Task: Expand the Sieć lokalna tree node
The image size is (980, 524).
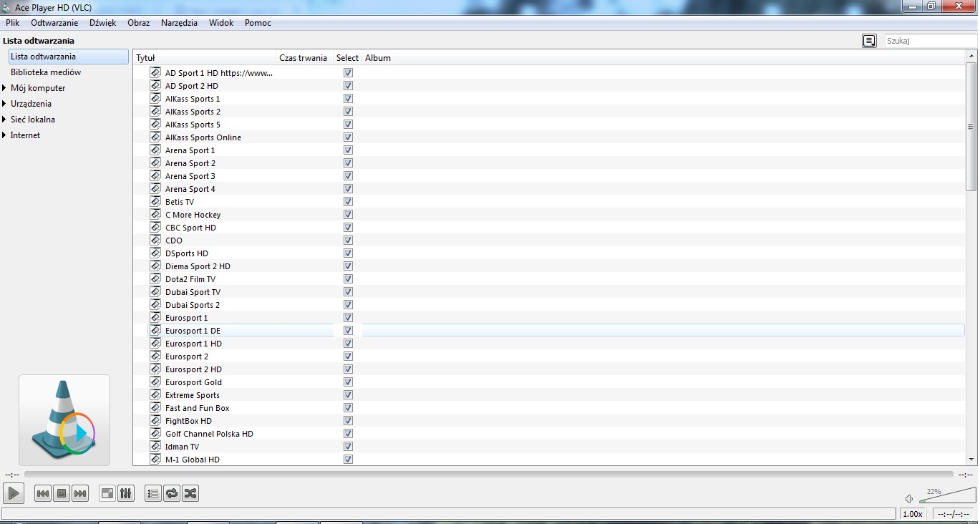Action: tap(5, 120)
